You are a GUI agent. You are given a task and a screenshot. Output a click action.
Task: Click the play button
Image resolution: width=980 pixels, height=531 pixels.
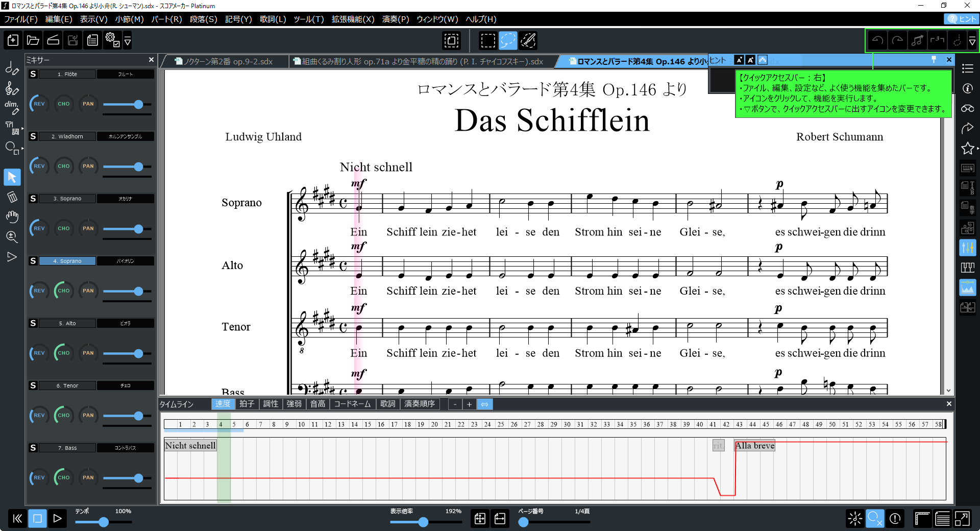point(58,519)
